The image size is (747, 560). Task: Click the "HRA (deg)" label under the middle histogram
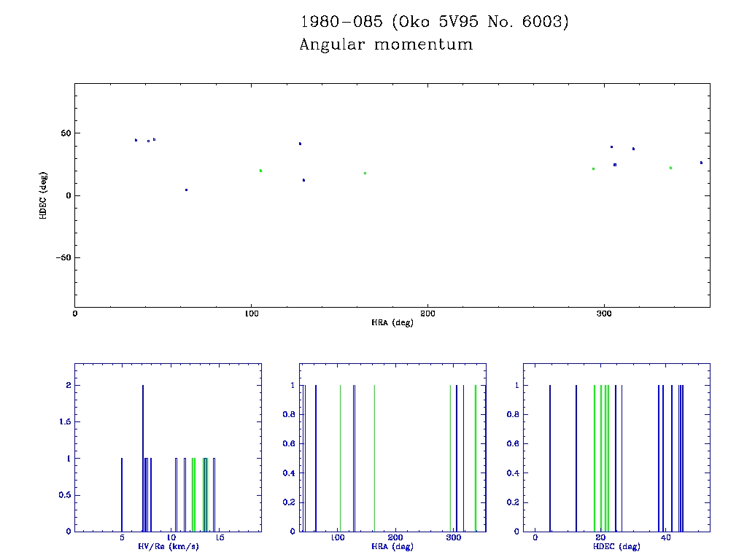point(392,546)
